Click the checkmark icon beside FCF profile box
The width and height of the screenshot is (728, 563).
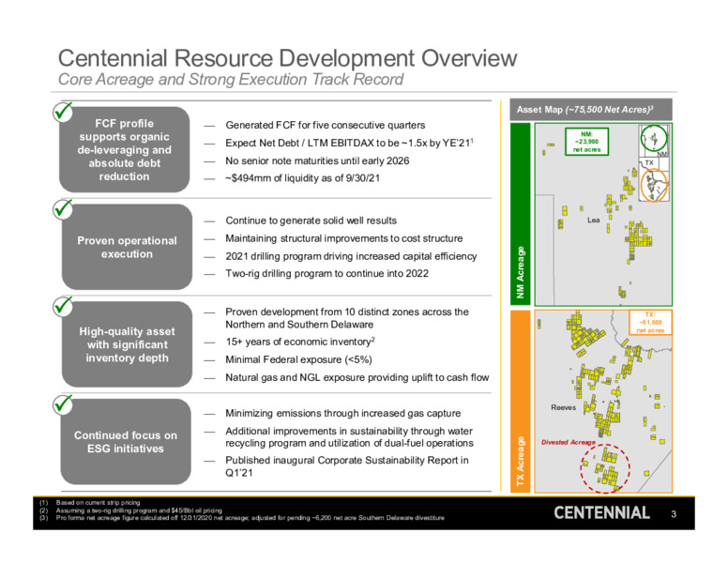(63, 112)
